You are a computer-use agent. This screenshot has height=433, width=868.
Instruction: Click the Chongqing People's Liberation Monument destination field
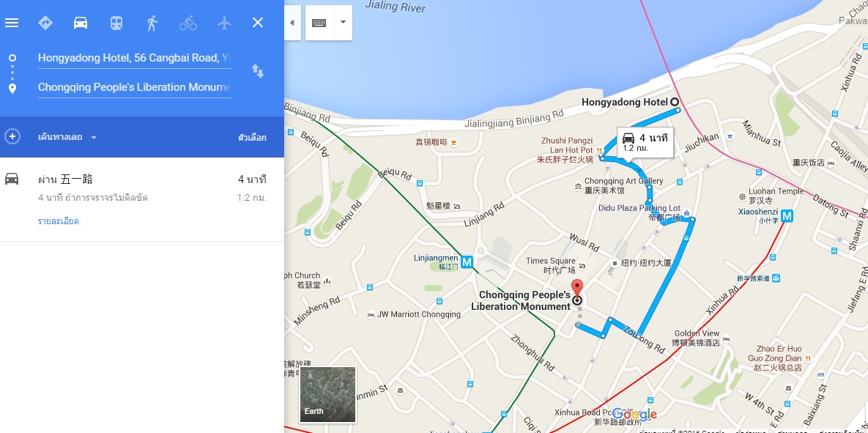135,87
